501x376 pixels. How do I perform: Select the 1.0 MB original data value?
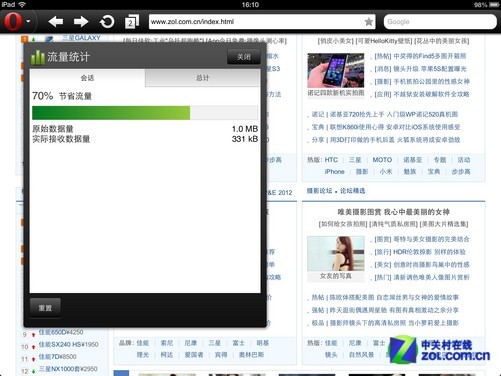coord(245,129)
